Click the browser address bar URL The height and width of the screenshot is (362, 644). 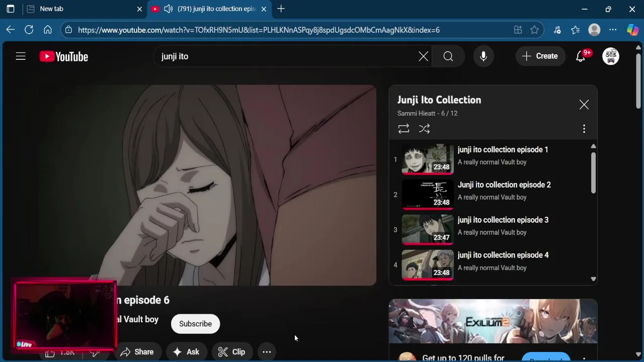259,30
